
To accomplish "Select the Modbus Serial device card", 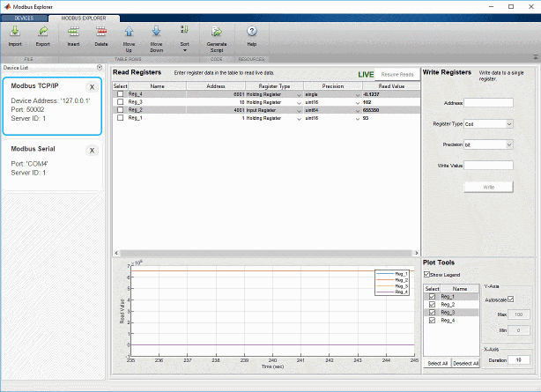I will coord(52,165).
